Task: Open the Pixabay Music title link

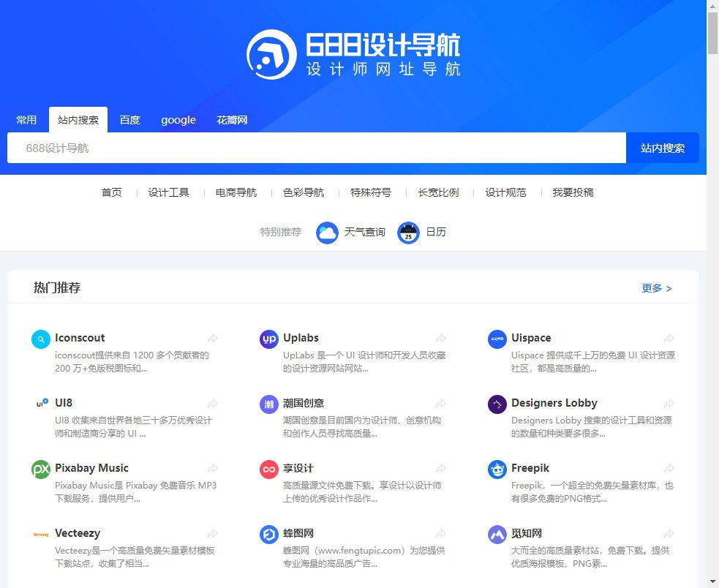Action: click(x=91, y=468)
